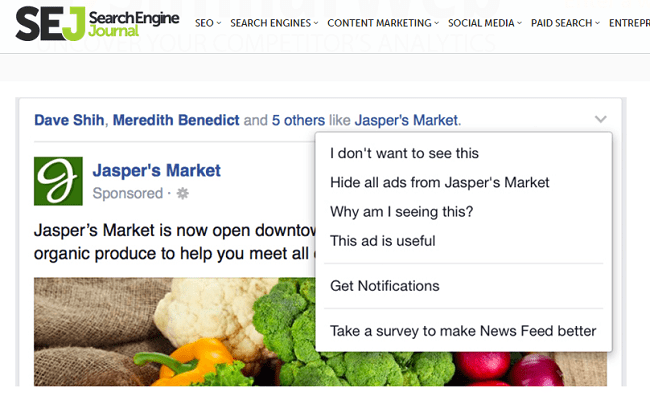Expand the SEO navigation dropdown
The height and width of the screenshot is (396, 650).
pos(208,23)
